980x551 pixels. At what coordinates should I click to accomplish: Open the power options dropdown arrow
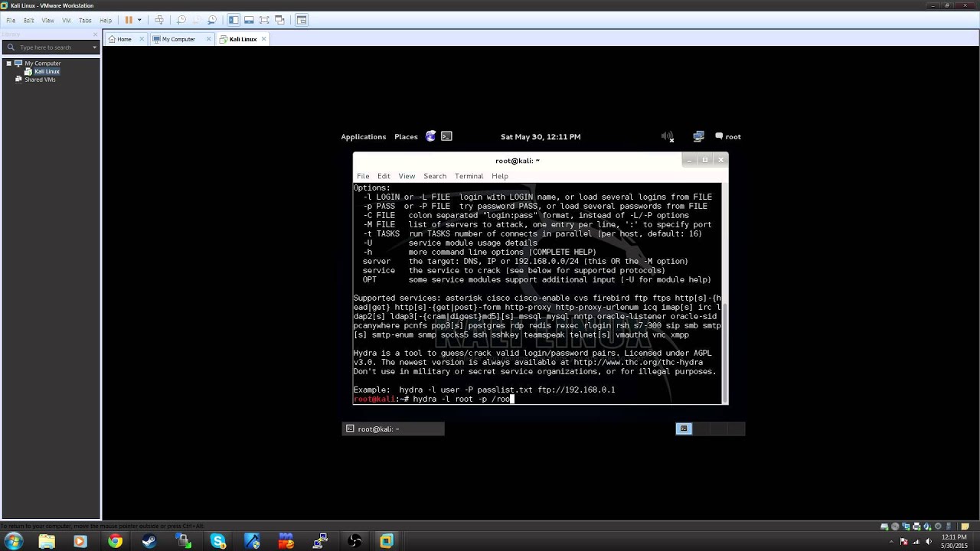tap(139, 20)
